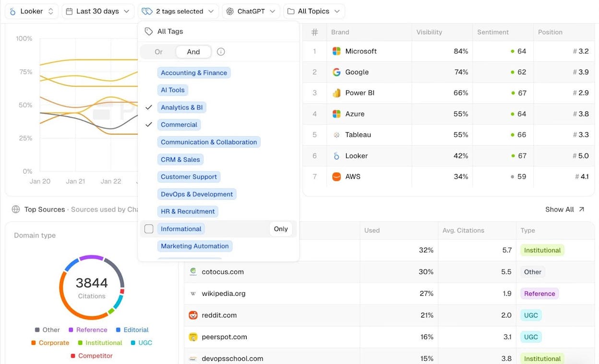
Task: Open the ChatGPT model dropdown
Action: (x=251, y=11)
